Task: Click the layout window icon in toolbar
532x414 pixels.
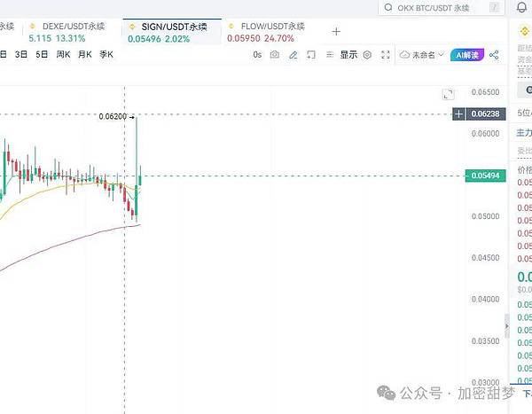Action: pos(310,55)
